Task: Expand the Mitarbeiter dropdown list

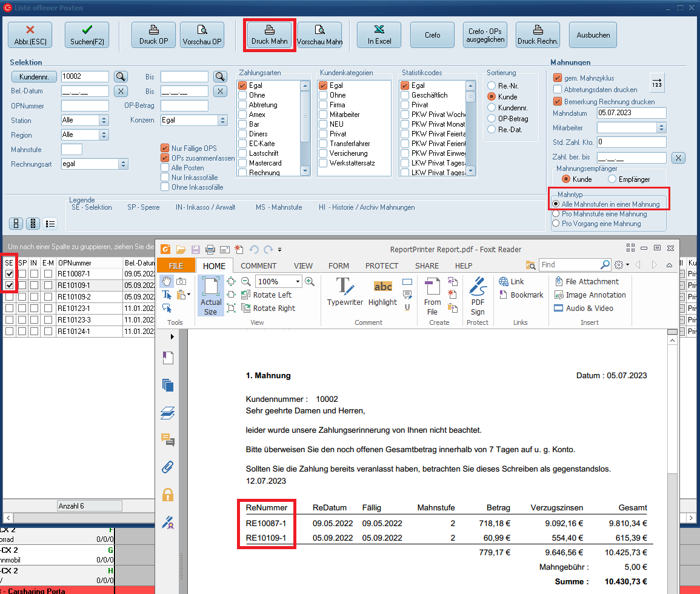Action: [661, 128]
